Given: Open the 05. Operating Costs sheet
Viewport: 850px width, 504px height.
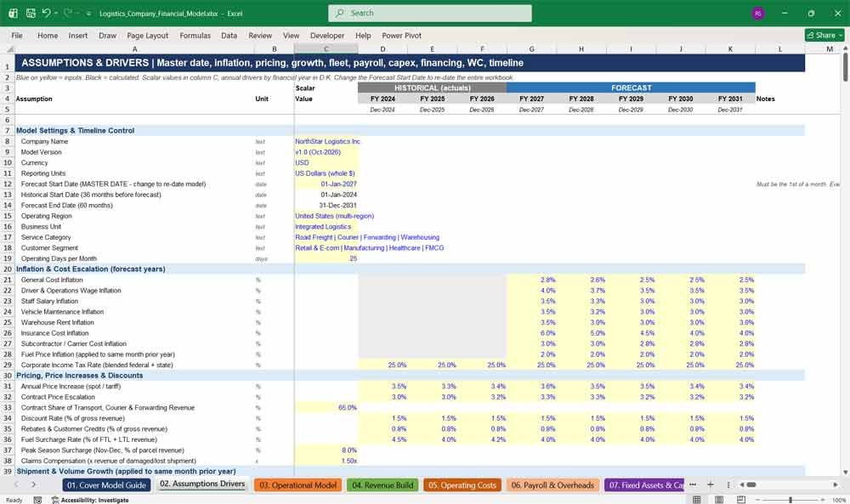Looking at the screenshot, I should pos(462,485).
